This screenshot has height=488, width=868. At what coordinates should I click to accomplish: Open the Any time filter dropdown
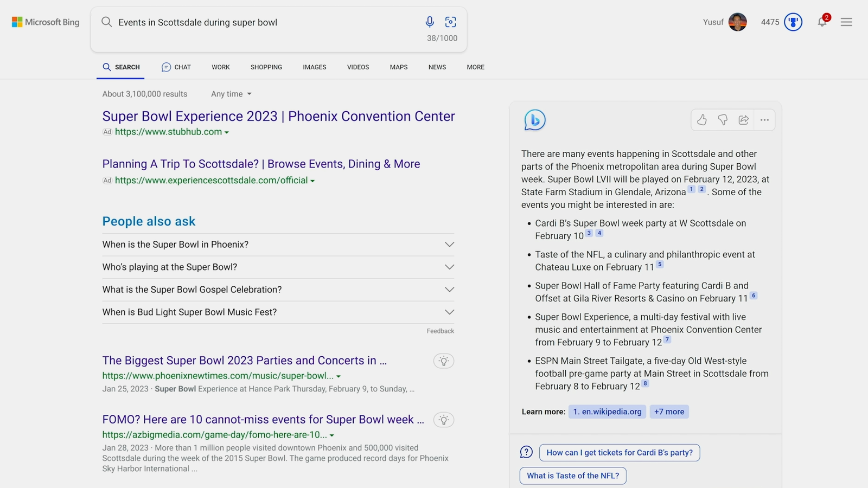[x=231, y=94]
